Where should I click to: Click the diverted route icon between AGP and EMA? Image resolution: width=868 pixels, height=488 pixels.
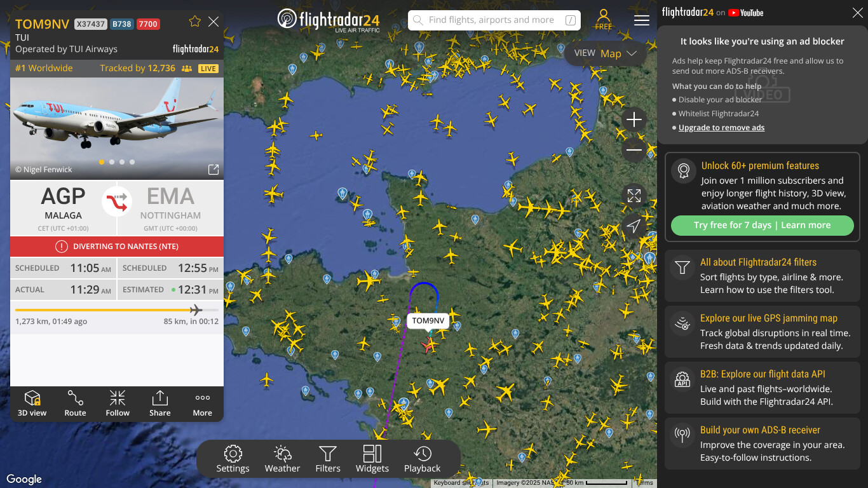[117, 201]
